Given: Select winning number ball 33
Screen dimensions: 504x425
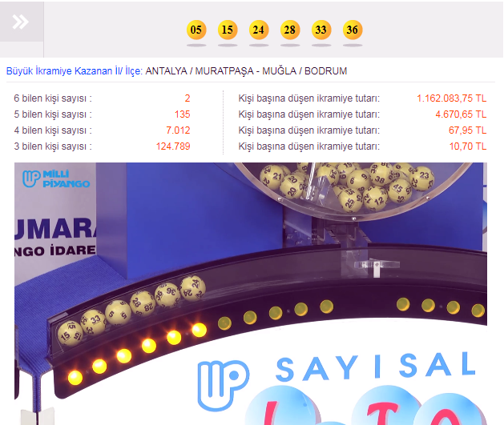Looking at the screenshot, I should (321, 30).
